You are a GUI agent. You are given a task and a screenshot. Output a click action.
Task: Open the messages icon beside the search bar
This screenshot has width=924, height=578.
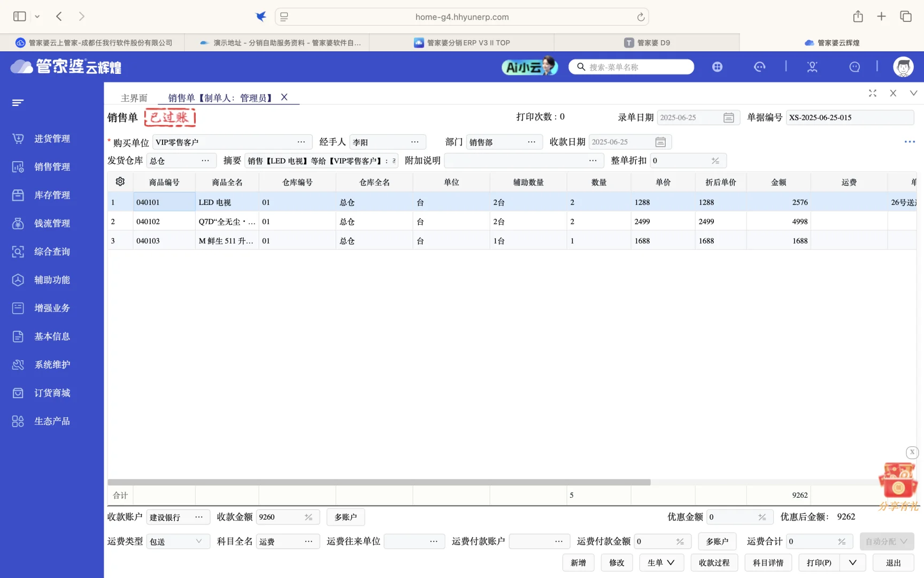click(x=760, y=66)
